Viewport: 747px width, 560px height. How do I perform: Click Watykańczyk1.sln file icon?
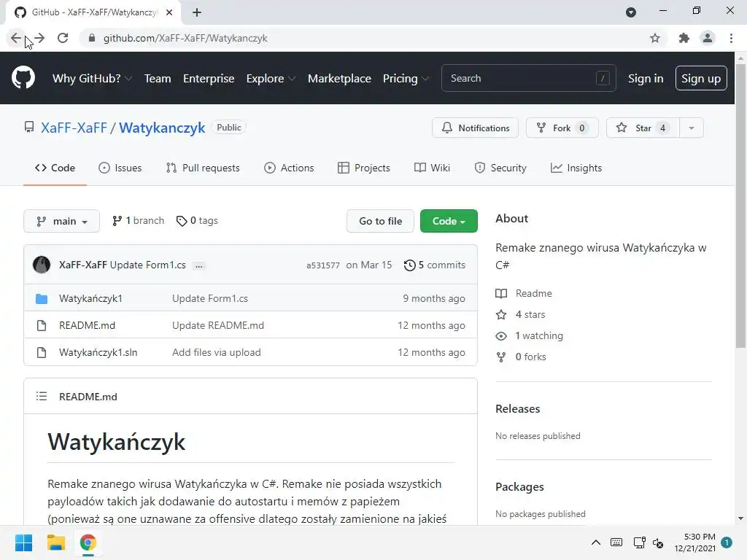(x=42, y=352)
